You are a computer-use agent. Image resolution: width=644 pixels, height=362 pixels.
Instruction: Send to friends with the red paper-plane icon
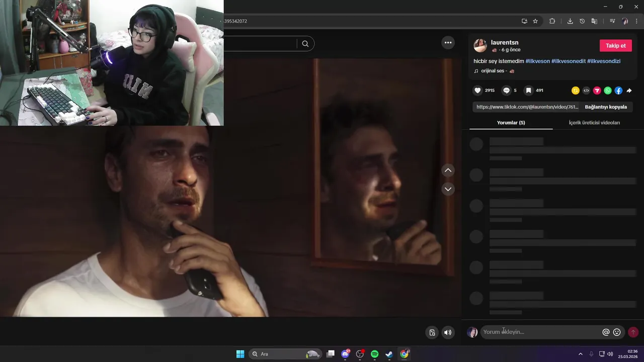(597, 90)
